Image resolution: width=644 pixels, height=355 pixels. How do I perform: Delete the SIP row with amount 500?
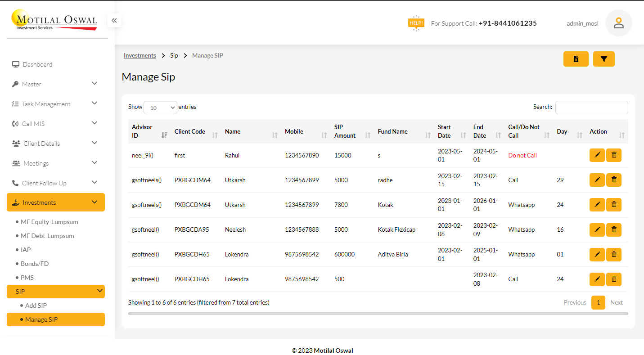(x=614, y=279)
